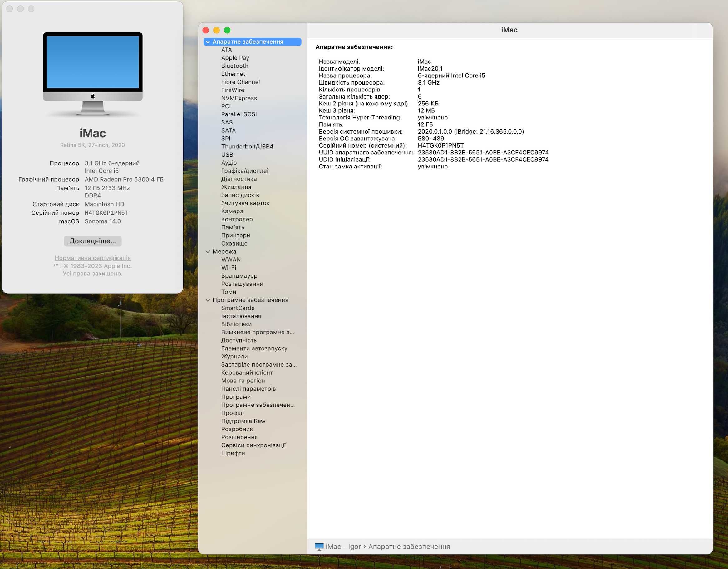
Task: Select Ethernet in the sidebar
Action: pos(233,74)
